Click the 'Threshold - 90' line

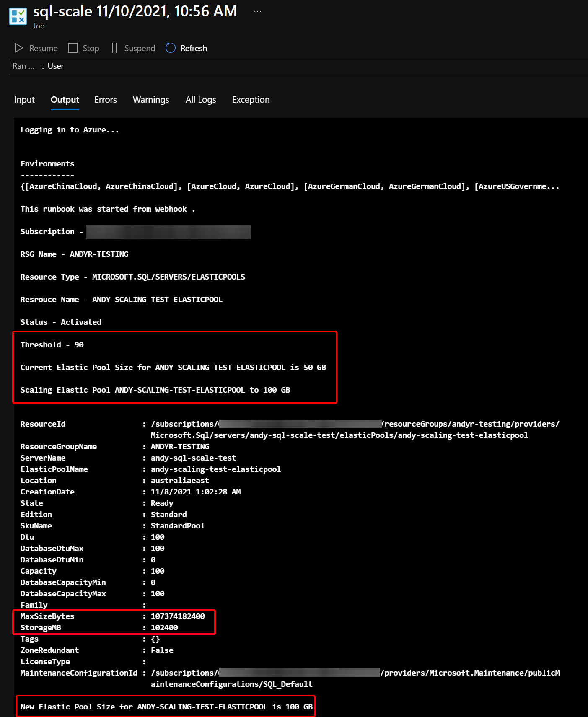52,345
